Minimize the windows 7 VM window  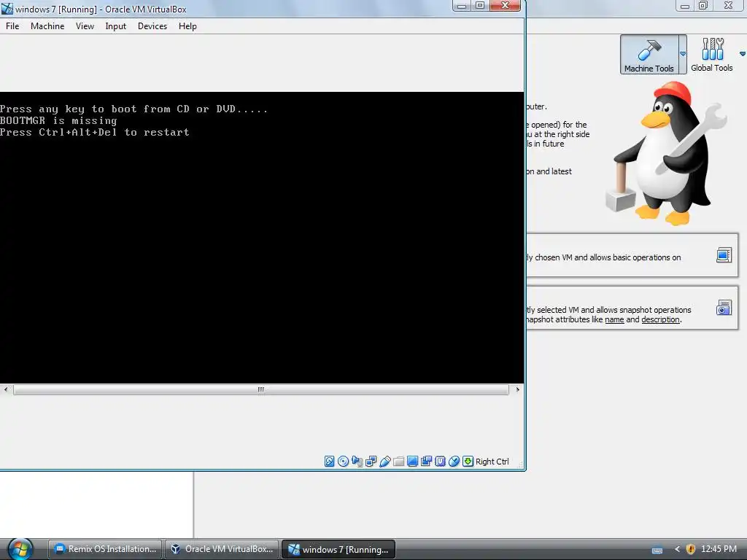pyautogui.click(x=462, y=6)
